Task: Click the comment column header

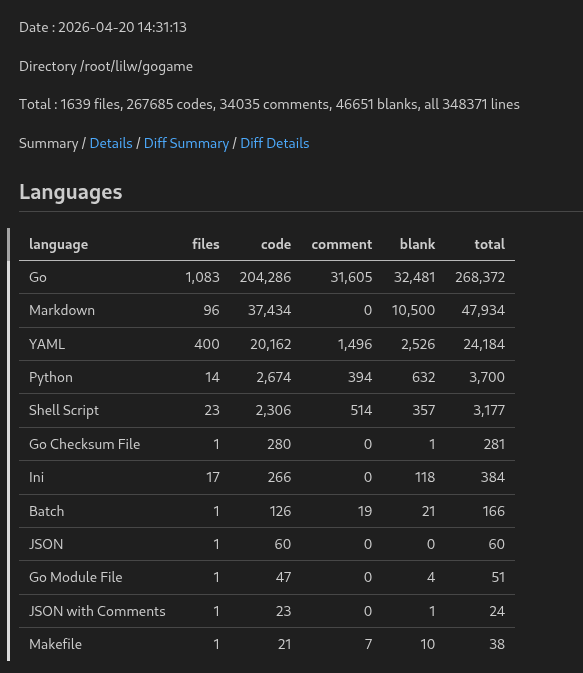Action: [342, 244]
